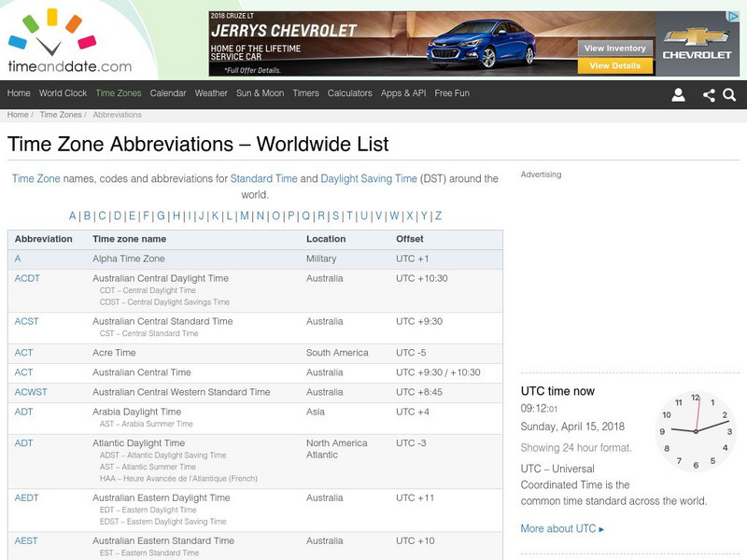This screenshot has height=560, width=747.
Task: Open ACT link for Australian Central Time
Action: pos(24,372)
